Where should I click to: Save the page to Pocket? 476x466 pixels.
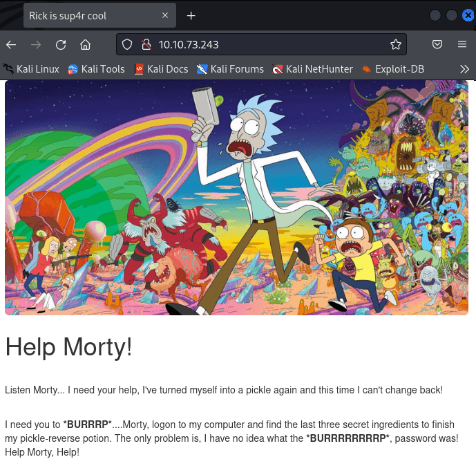pyautogui.click(x=437, y=44)
